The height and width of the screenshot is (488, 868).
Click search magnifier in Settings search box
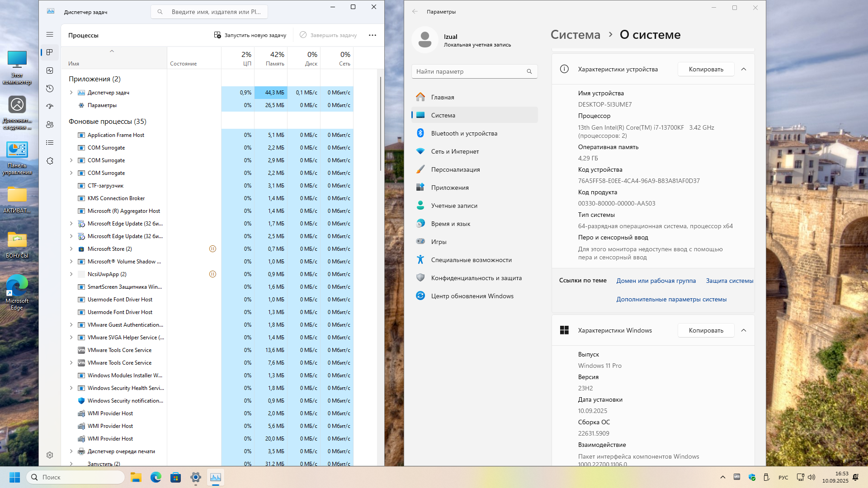[x=529, y=71]
